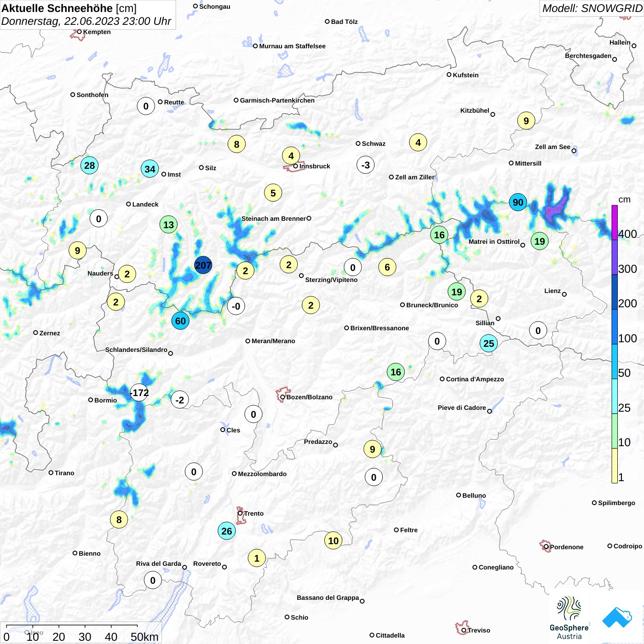Select the 28 cm station marker

coord(90,165)
